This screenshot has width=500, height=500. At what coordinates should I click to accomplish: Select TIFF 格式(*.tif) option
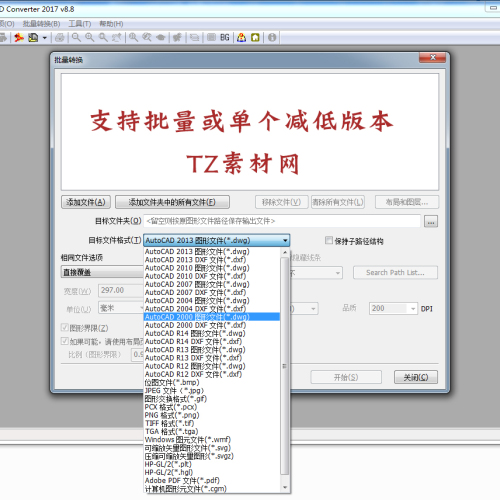point(212,423)
